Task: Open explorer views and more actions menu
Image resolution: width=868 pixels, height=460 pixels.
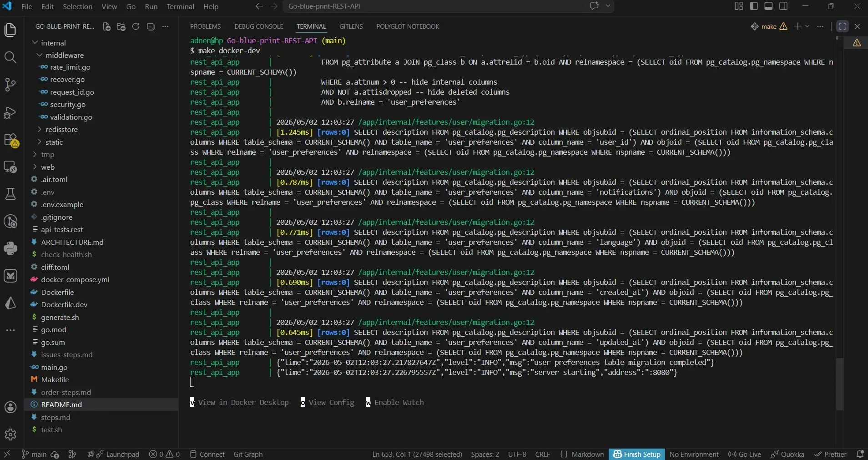Action: pos(165,27)
